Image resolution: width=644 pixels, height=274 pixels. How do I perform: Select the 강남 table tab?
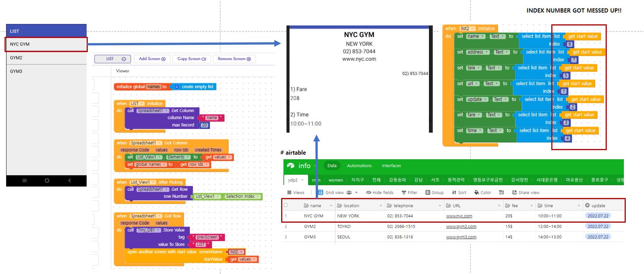point(418,180)
